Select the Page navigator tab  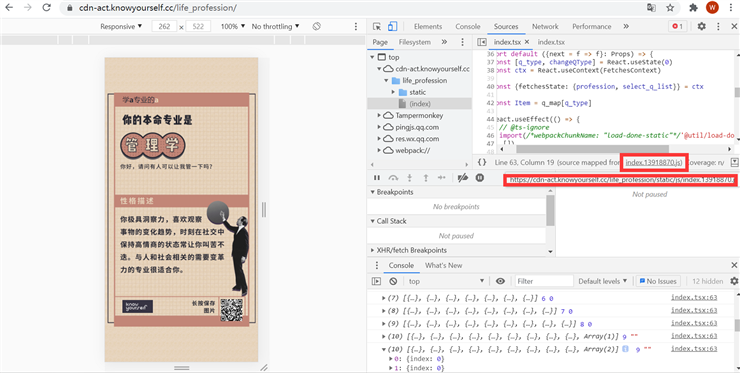click(380, 42)
